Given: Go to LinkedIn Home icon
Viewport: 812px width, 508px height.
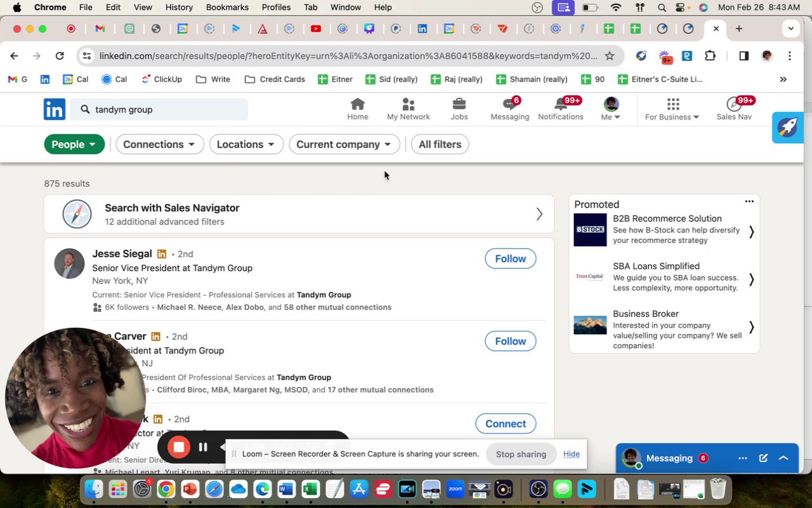Looking at the screenshot, I should [358, 104].
